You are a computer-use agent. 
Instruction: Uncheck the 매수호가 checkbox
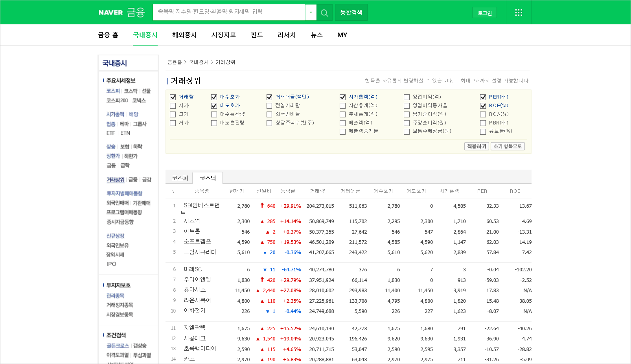click(x=214, y=97)
